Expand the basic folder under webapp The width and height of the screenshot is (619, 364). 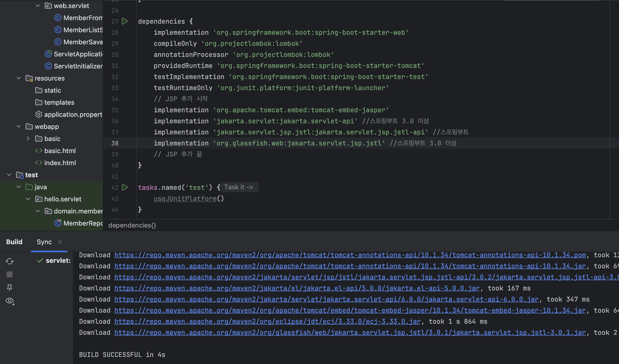click(x=28, y=138)
